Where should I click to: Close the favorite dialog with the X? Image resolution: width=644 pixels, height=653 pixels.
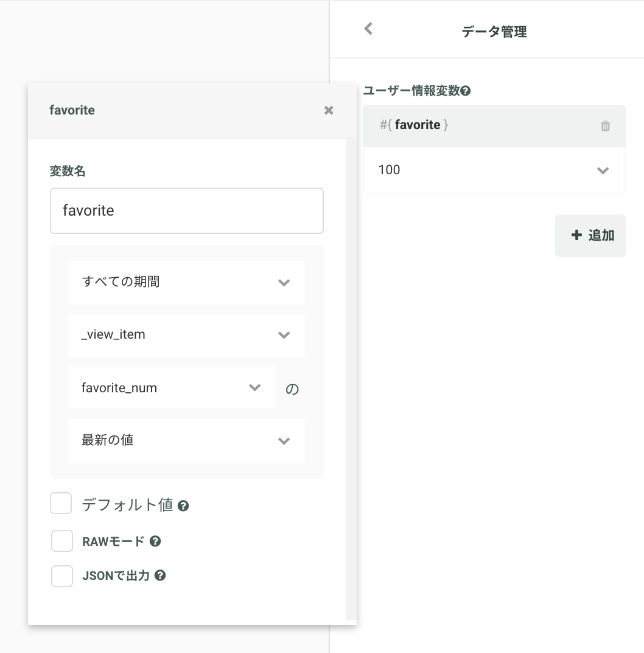tap(329, 110)
